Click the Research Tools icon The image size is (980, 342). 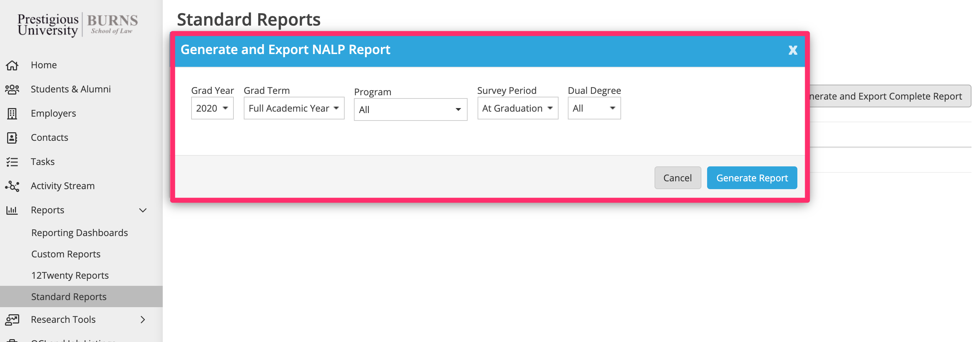click(x=12, y=320)
